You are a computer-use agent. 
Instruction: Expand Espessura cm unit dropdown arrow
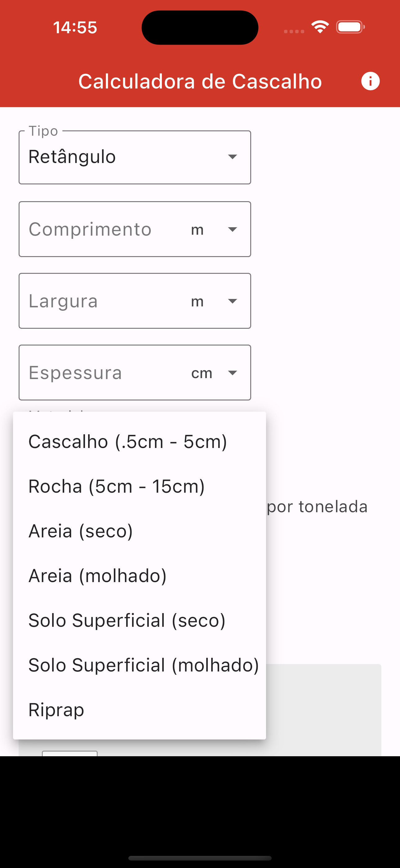232,373
